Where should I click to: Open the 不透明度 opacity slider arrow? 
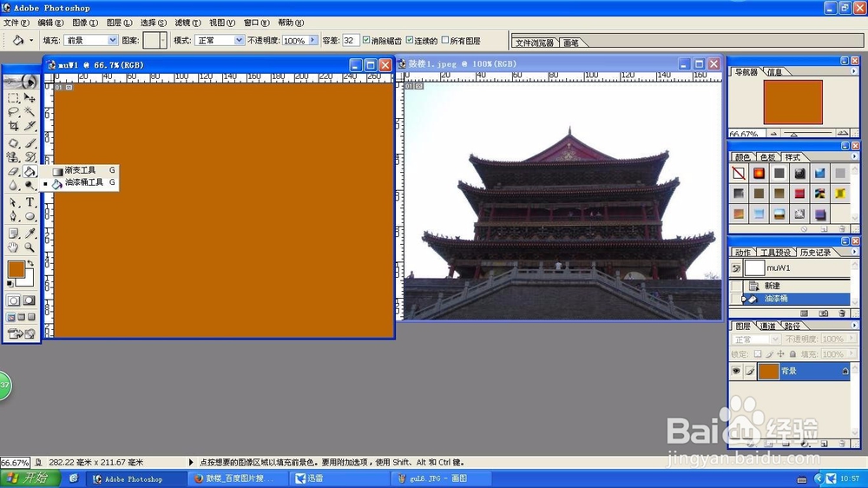point(312,41)
